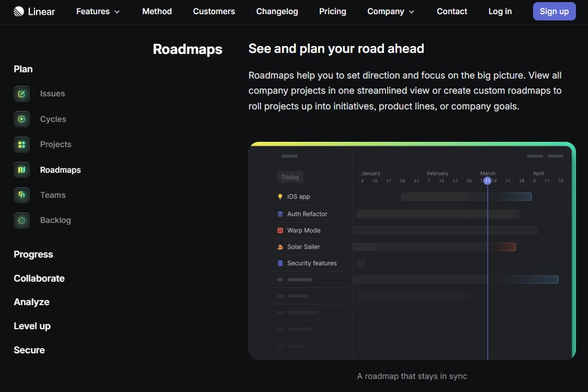Click the February month label
588x392 pixels.
pyautogui.click(x=438, y=173)
